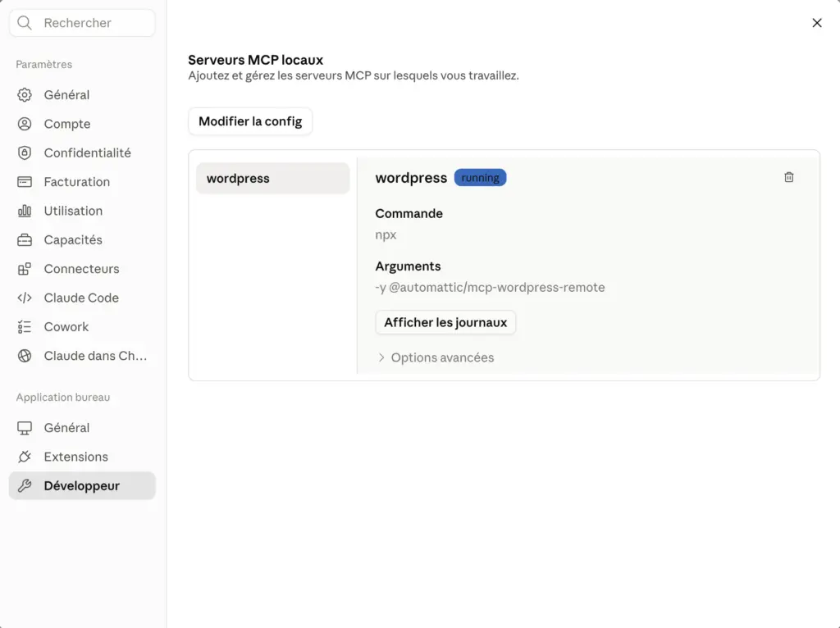Expand the Options avancées chevron
The image size is (840, 628).
(381, 357)
